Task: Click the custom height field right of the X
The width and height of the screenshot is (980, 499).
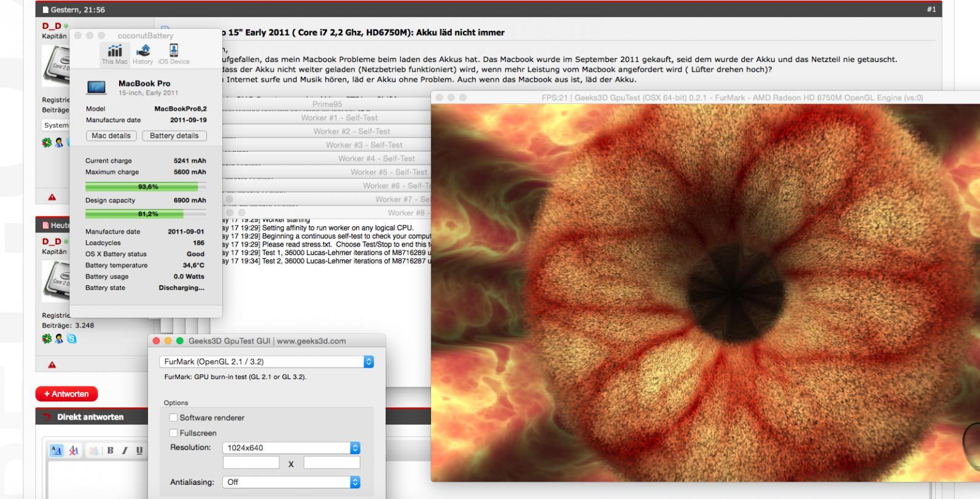Action: (332, 463)
